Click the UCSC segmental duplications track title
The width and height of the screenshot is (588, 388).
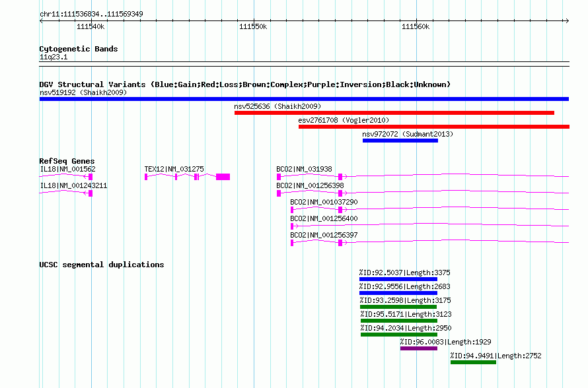[x=102, y=265]
